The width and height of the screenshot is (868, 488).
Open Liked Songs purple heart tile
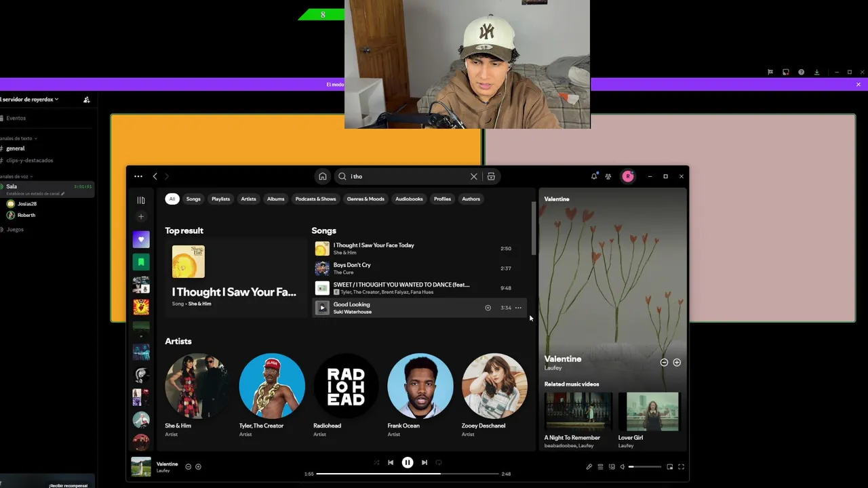141,239
